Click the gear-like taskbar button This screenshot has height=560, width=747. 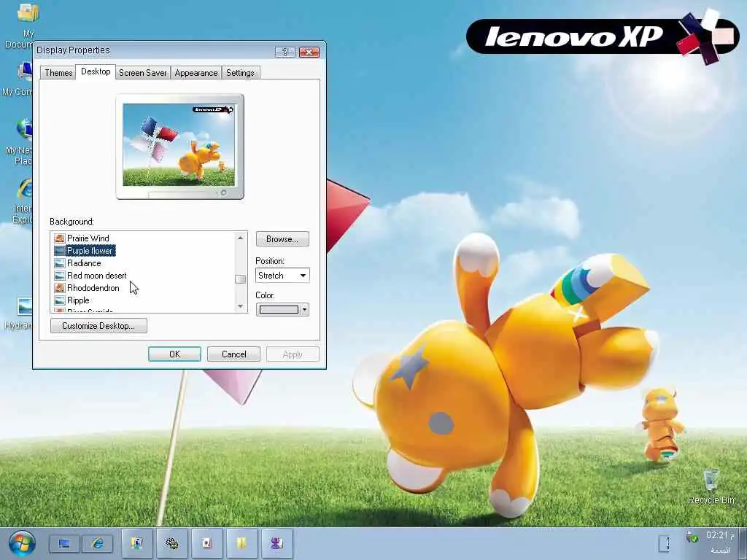tap(172, 542)
